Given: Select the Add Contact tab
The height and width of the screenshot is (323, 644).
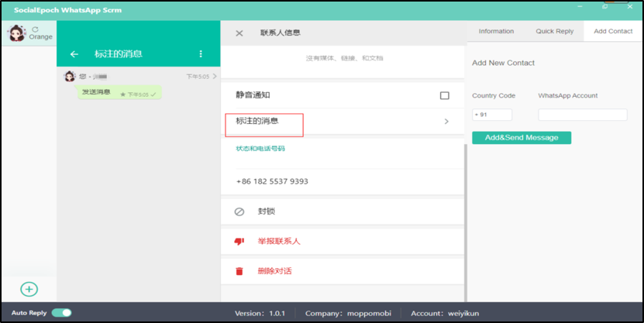Looking at the screenshot, I should [x=613, y=31].
